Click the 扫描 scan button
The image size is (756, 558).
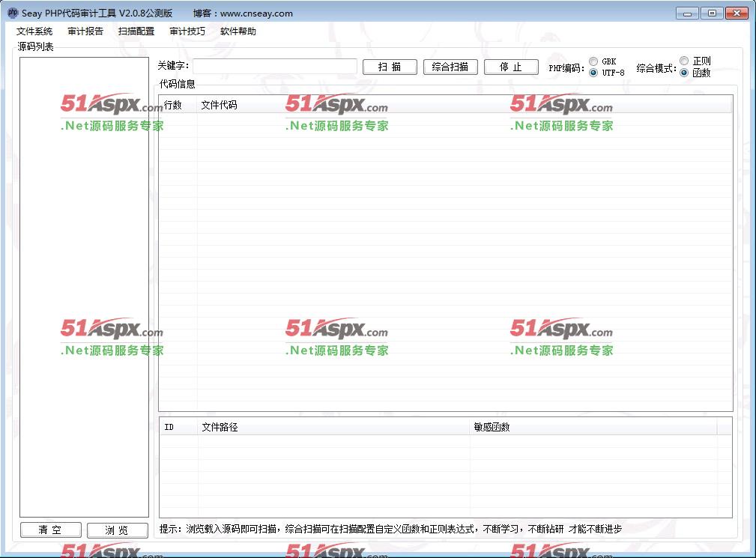point(390,67)
